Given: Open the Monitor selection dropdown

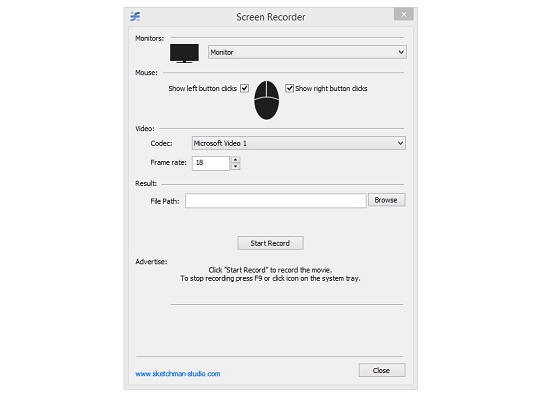Looking at the screenshot, I should pyautogui.click(x=307, y=52).
